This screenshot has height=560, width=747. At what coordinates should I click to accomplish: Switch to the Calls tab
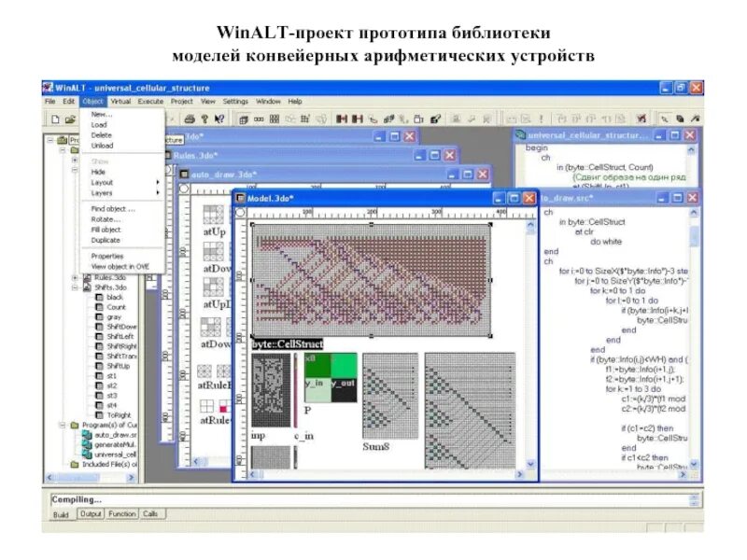point(150,514)
